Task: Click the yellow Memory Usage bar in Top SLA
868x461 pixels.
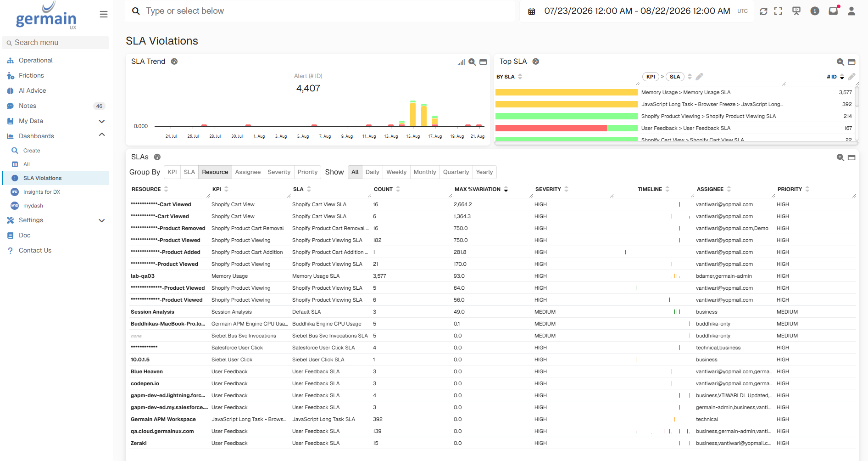Action: [x=567, y=92]
